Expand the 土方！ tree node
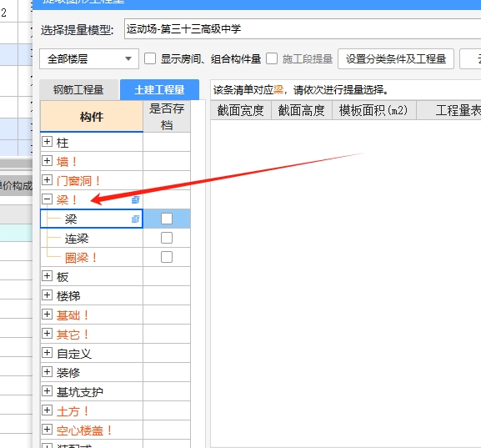The image size is (481, 448). (47, 410)
